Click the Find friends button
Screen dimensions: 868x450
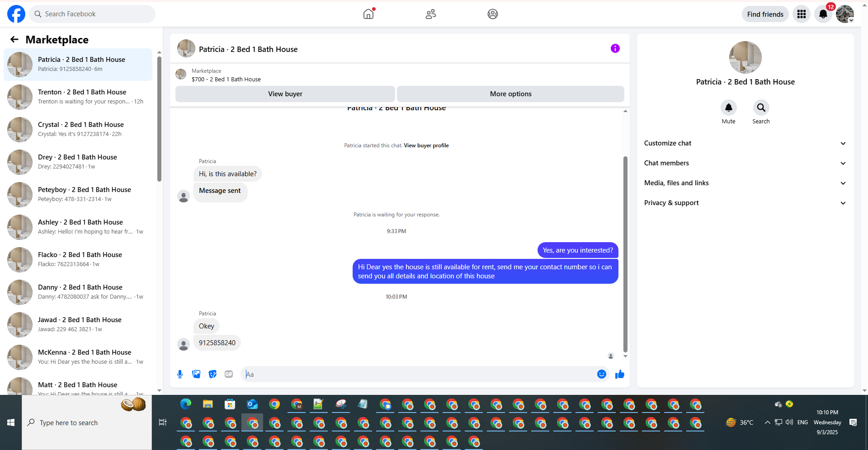coord(765,14)
